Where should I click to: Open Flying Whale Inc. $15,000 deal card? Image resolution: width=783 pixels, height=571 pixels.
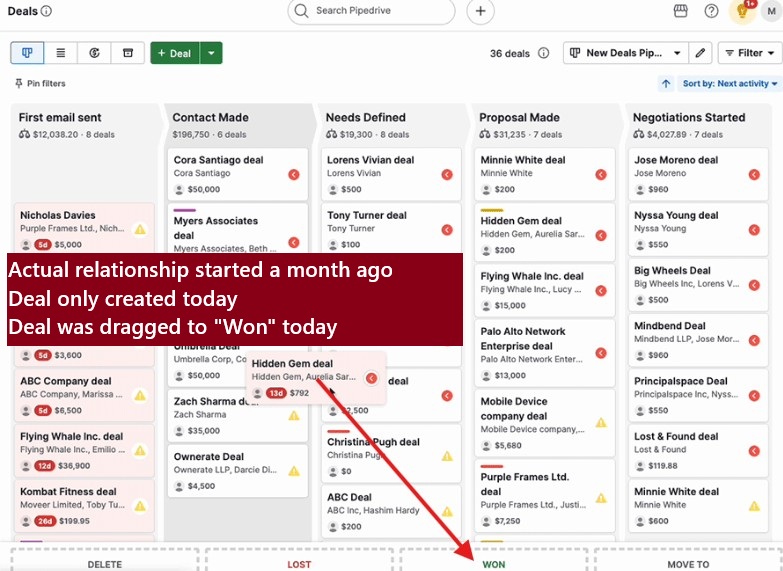[545, 290]
